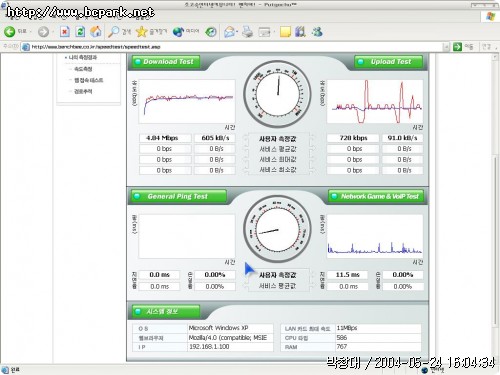Select the 91.0 kB/s upload value

tap(402, 138)
